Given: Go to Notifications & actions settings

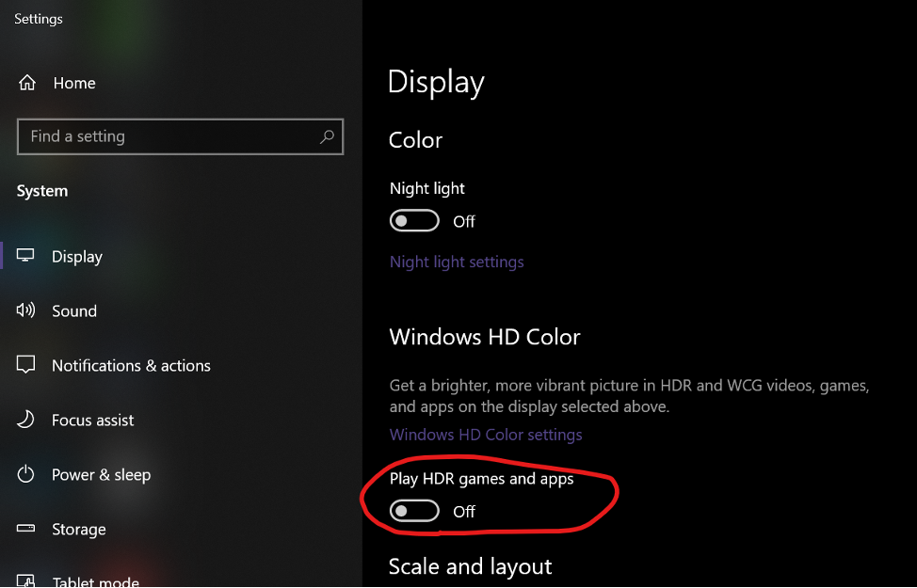Looking at the screenshot, I should click(x=131, y=365).
